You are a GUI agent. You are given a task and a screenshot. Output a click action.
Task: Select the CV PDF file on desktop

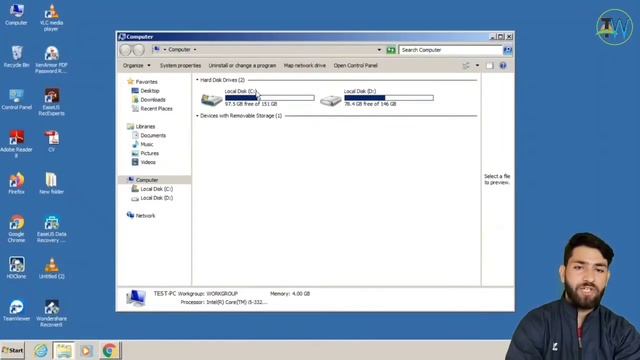tap(51, 141)
